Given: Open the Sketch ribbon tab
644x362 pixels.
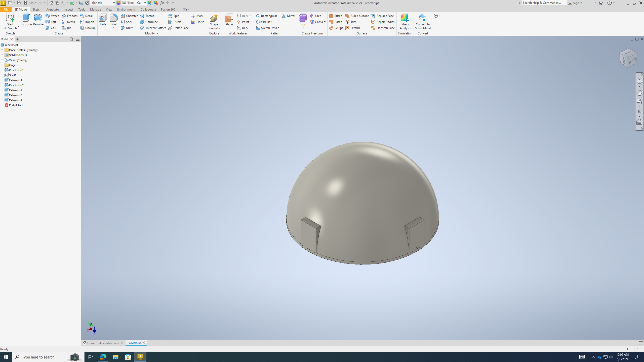Looking at the screenshot, I should tap(37, 9).
